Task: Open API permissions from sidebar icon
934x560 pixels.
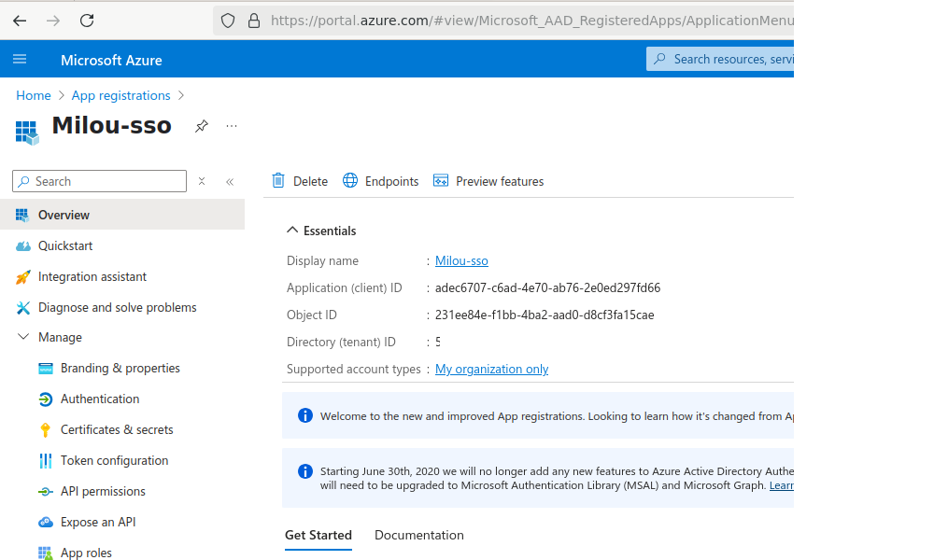Action: tap(46, 491)
